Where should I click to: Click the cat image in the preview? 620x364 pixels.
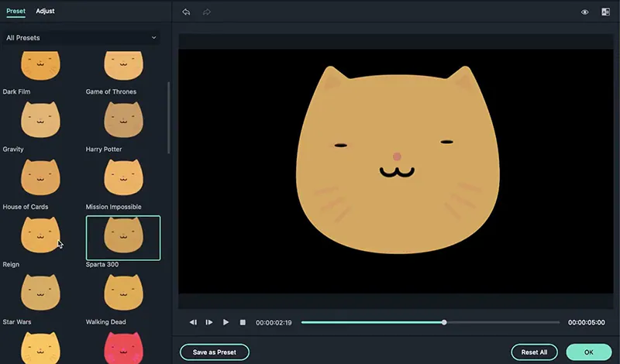398,160
